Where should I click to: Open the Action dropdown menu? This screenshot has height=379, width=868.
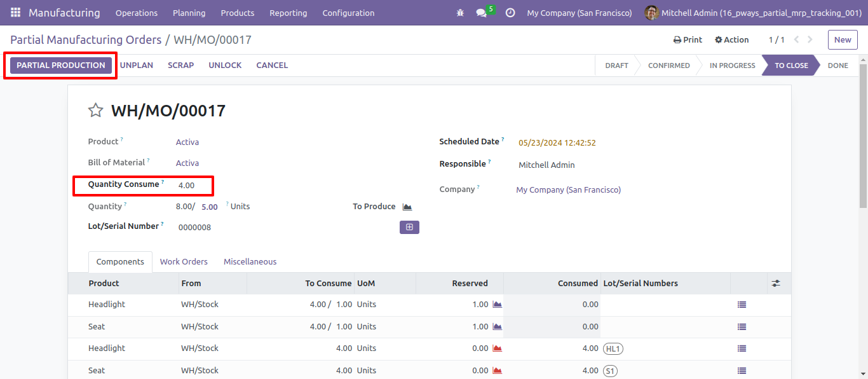731,39
